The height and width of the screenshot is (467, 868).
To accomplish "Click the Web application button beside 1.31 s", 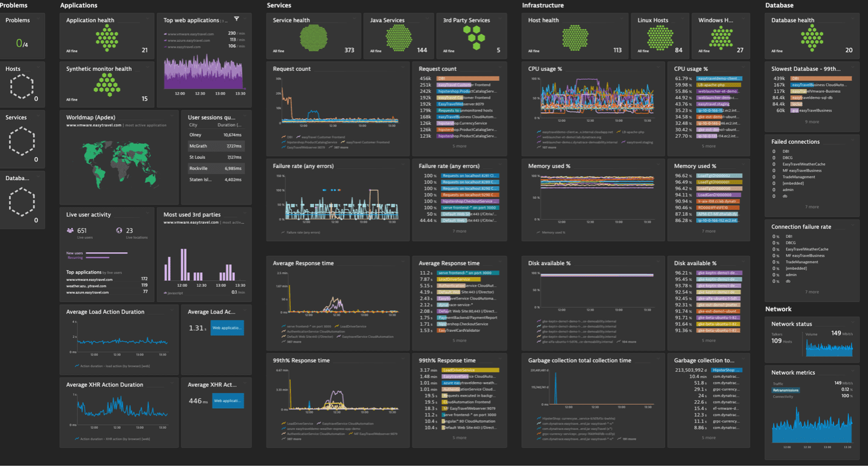I will [227, 328].
